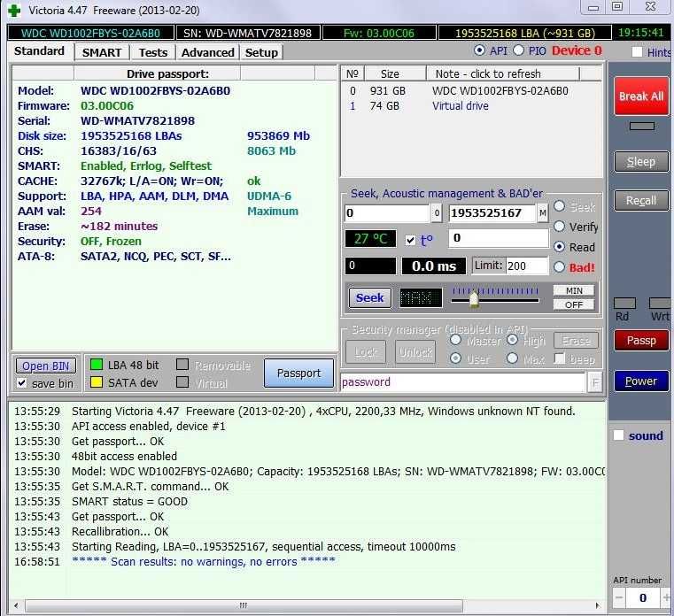This screenshot has height=616, width=674.
Task: Click the gray Virtual indicator square
Action: coord(182,381)
